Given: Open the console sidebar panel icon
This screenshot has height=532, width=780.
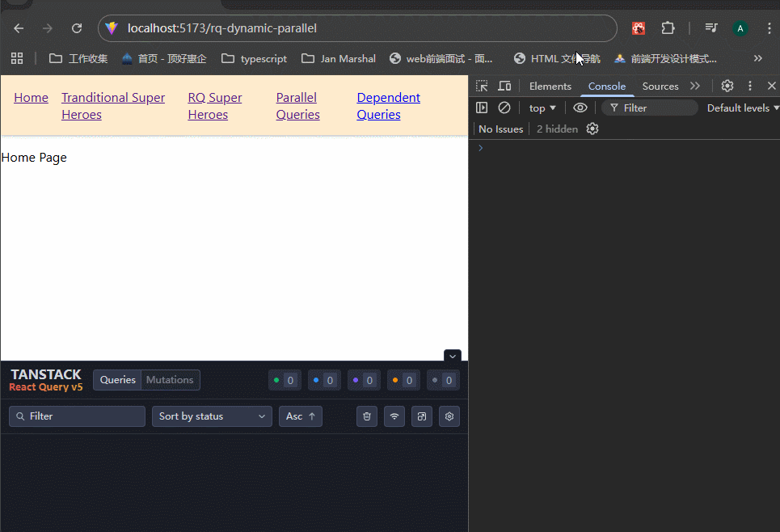Looking at the screenshot, I should 482,108.
